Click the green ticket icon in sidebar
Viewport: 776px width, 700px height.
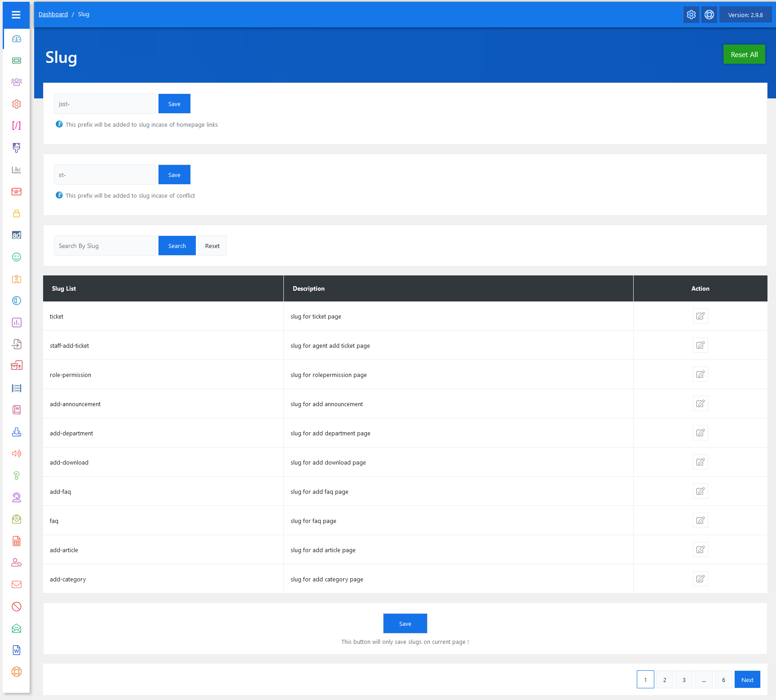17,61
